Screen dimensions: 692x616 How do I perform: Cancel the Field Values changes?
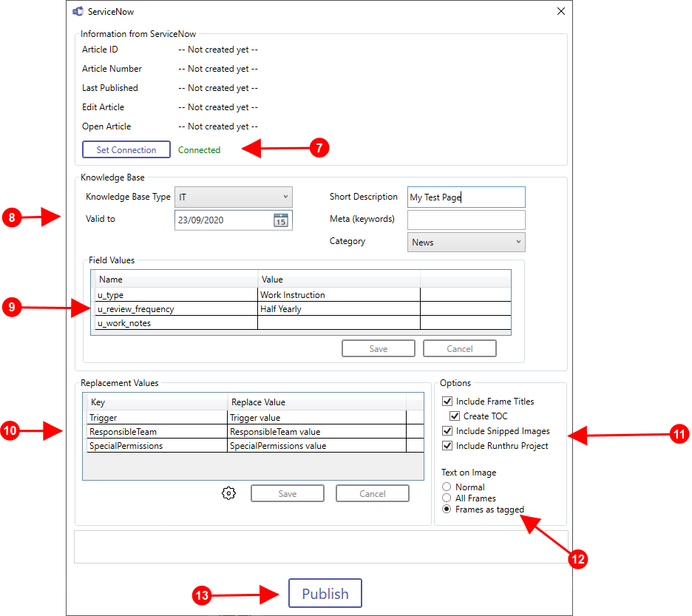point(459,348)
